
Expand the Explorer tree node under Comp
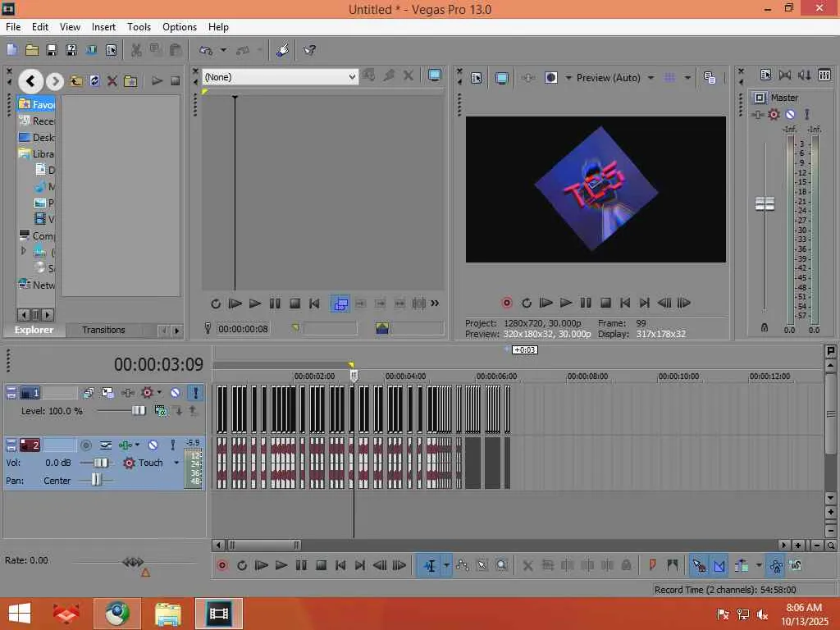(x=23, y=251)
